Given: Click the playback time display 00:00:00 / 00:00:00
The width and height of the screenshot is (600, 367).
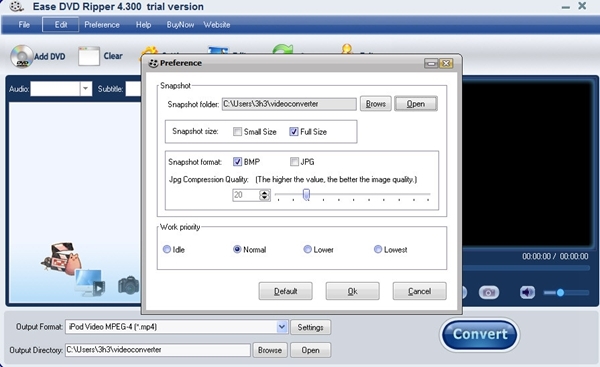Looking at the screenshot, I should tap(555, 256).
